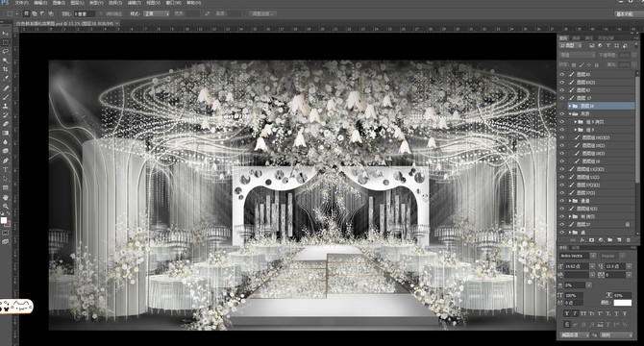Open the last menu in the menu bar

[194, 3]
